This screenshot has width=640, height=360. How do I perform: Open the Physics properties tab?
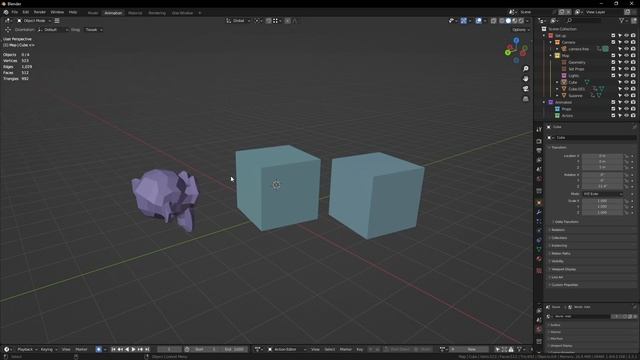pos(539,231)
